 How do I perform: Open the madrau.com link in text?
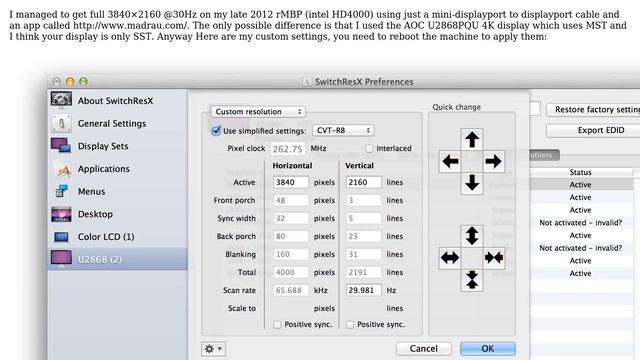click(x=131, y=25)
